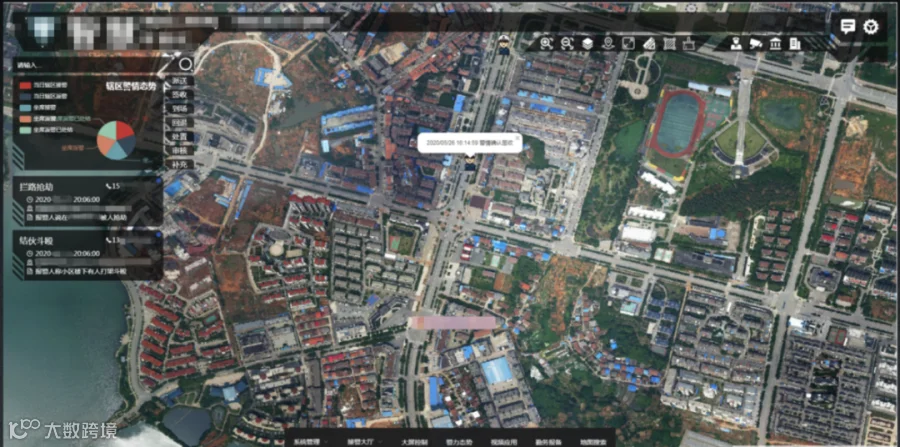Screen dimensions: 900x447
Task: Show office buildings layer icon
Action: (795, 43)
